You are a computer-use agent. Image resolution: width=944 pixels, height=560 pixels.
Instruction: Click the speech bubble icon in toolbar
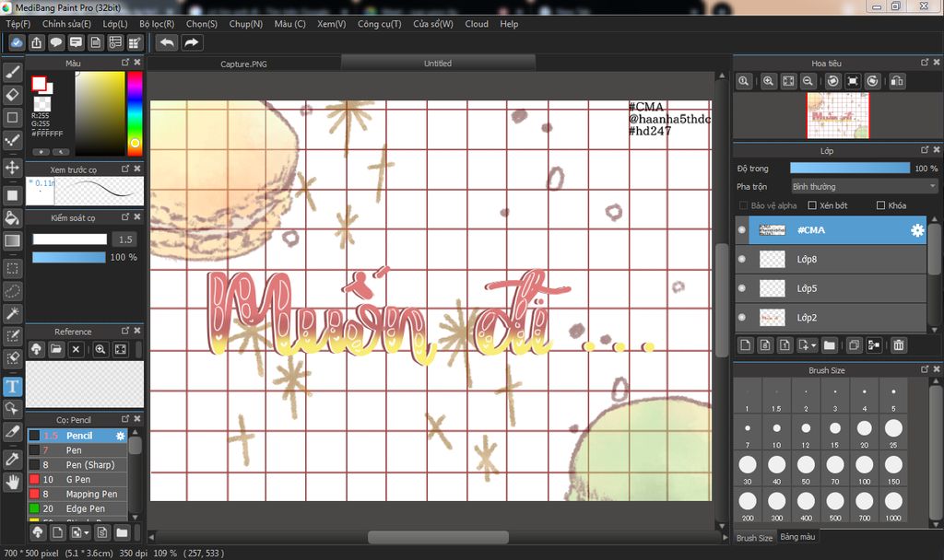coord(56,42)
